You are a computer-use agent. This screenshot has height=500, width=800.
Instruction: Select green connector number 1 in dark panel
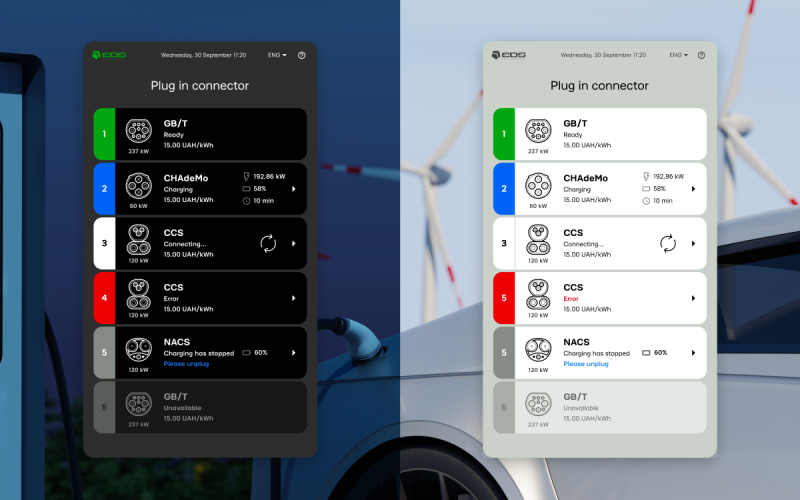105,134
